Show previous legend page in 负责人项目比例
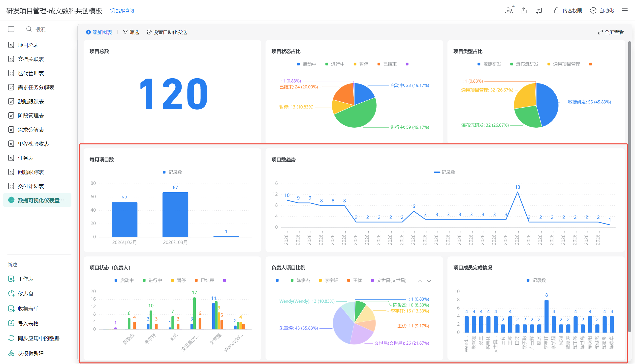635x364 pixels. coord(420,281)
